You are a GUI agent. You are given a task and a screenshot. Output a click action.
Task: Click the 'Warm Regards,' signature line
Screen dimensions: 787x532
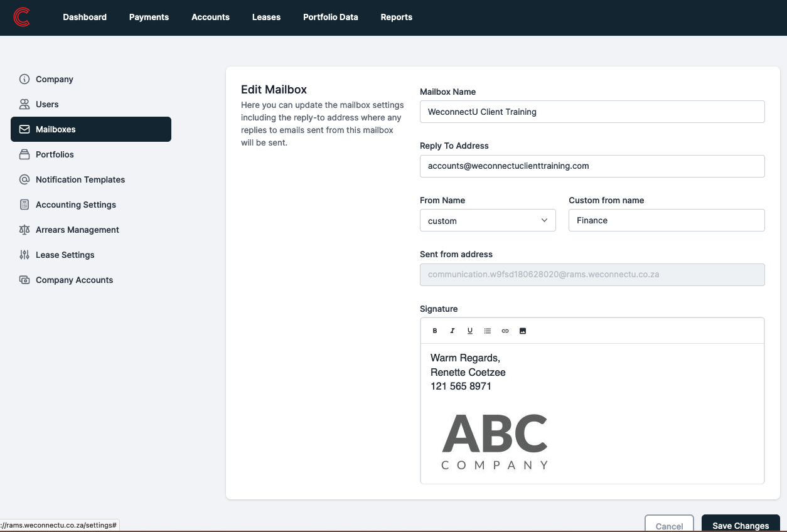coord(465,358)
